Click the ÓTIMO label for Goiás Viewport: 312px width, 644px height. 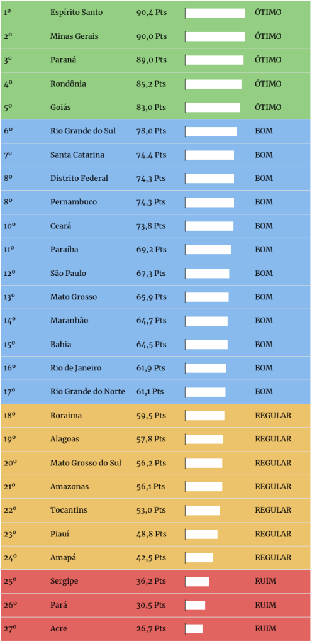268,107
